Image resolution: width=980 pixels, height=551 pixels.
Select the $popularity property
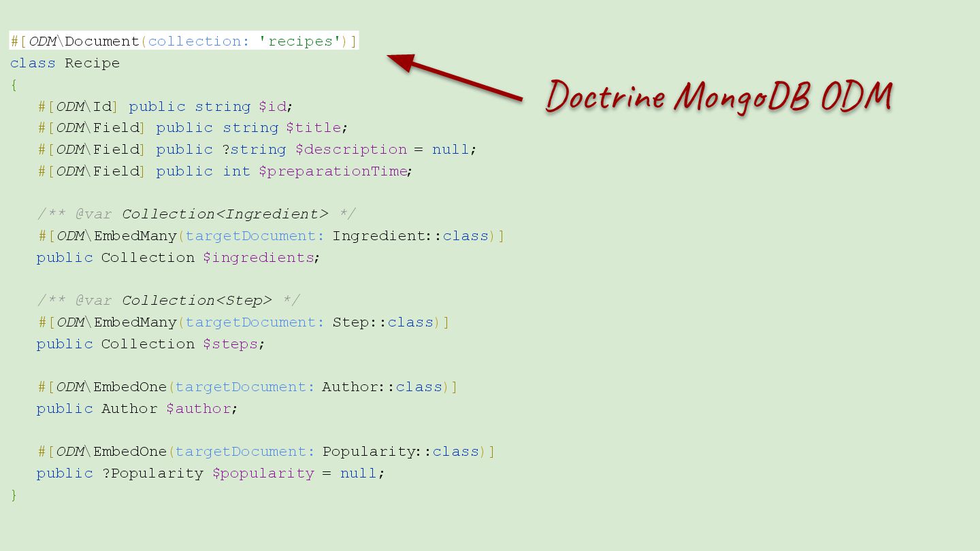pos(263,473)
